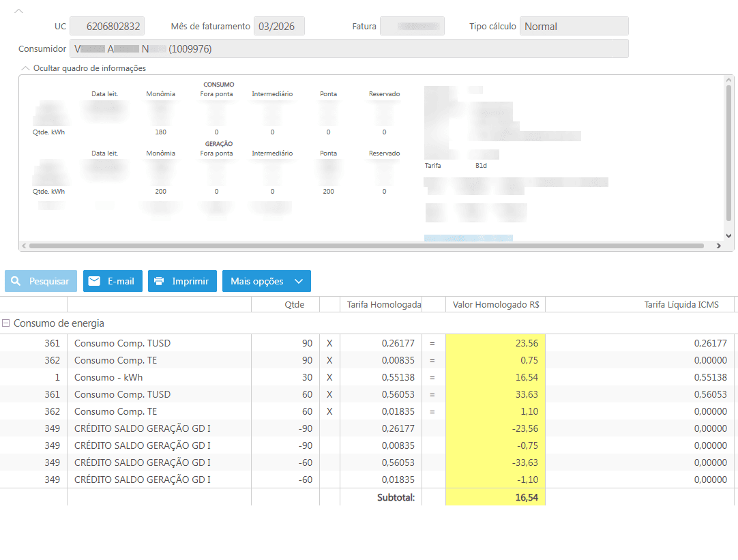This screenshot has width=738, height=560.
Task: Click the Tarifa Homologada column header
Action: [x=383, y=305]
